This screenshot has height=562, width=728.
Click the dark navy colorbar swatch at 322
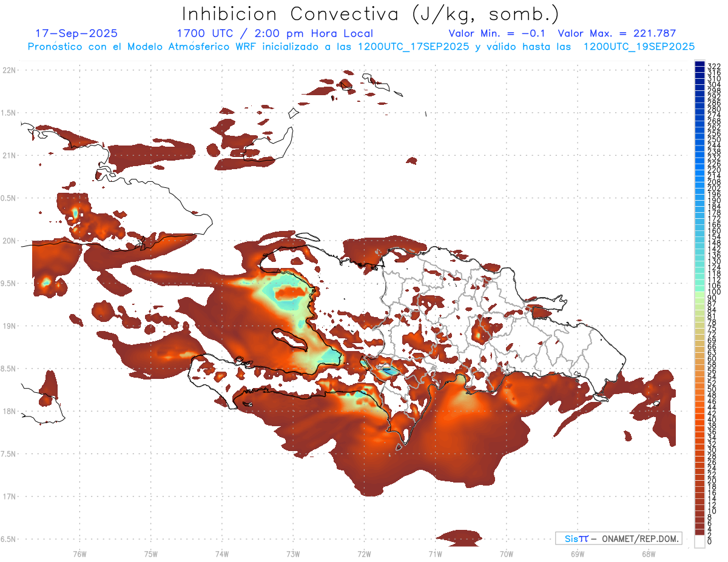[x=699, y=64]
